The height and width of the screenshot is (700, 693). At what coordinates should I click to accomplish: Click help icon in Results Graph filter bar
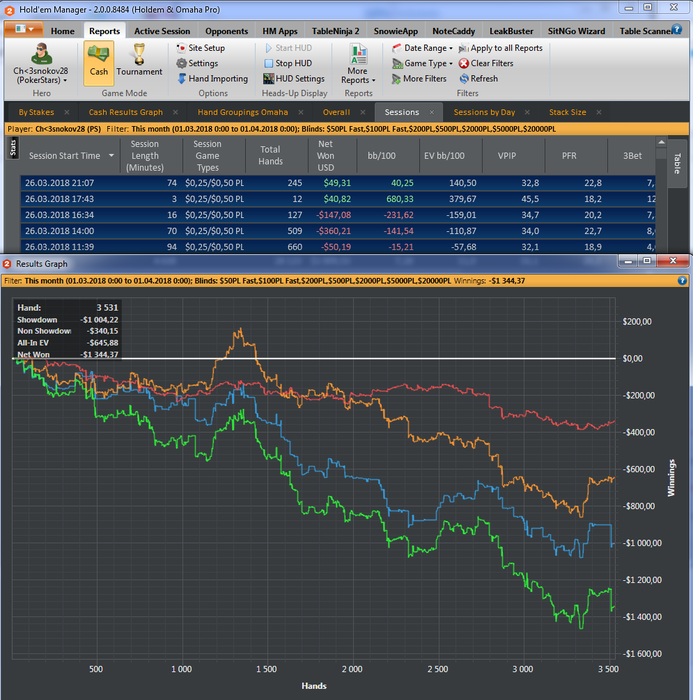682,280
